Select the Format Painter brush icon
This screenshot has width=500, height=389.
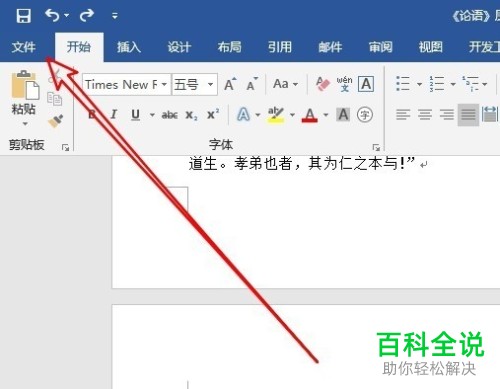(x=55, y=121)
